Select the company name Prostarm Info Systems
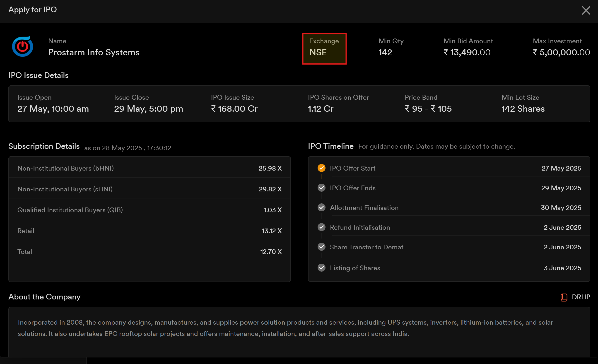This screenshot has width=598, height=364. [94, 52]
